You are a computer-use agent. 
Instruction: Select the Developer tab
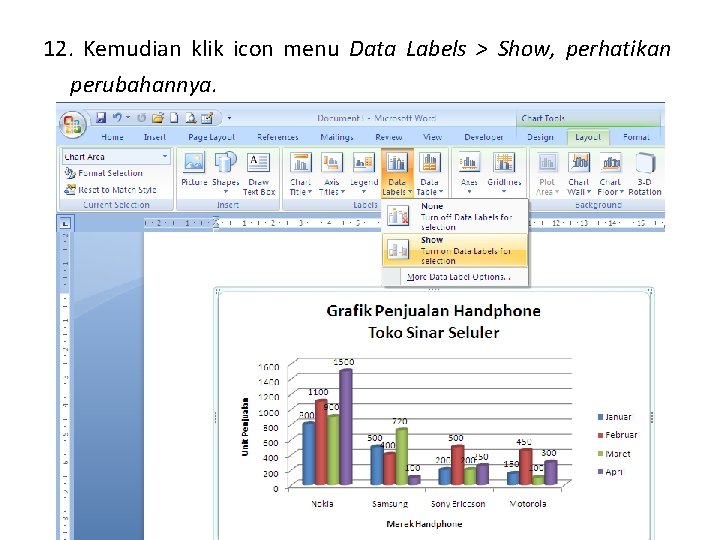484,137
